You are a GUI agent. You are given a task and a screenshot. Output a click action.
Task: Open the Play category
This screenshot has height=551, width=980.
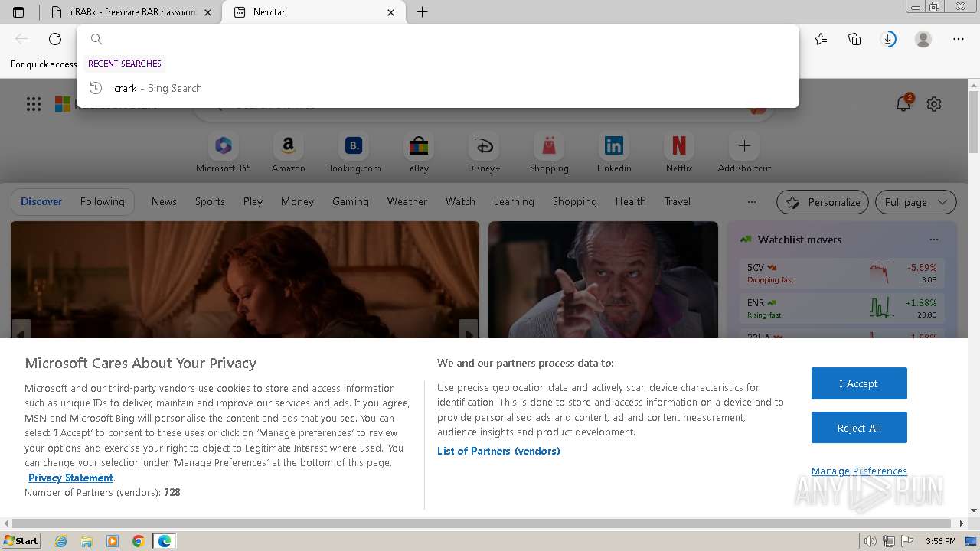253,201
